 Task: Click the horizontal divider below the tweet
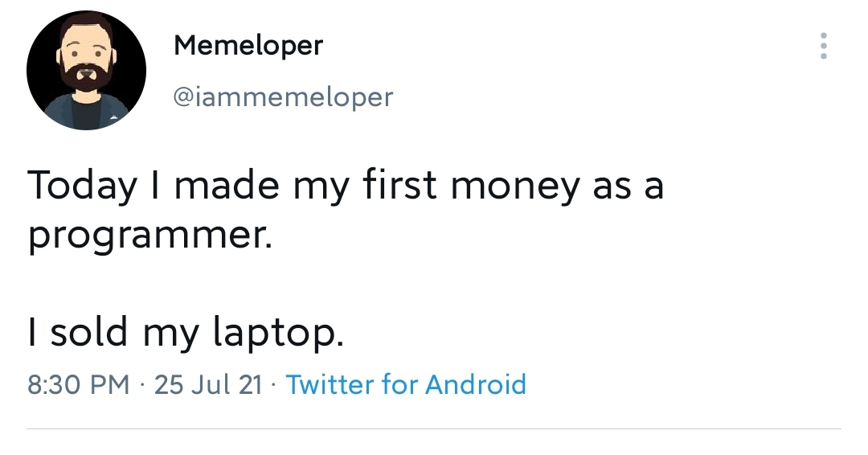click(434, 429)
